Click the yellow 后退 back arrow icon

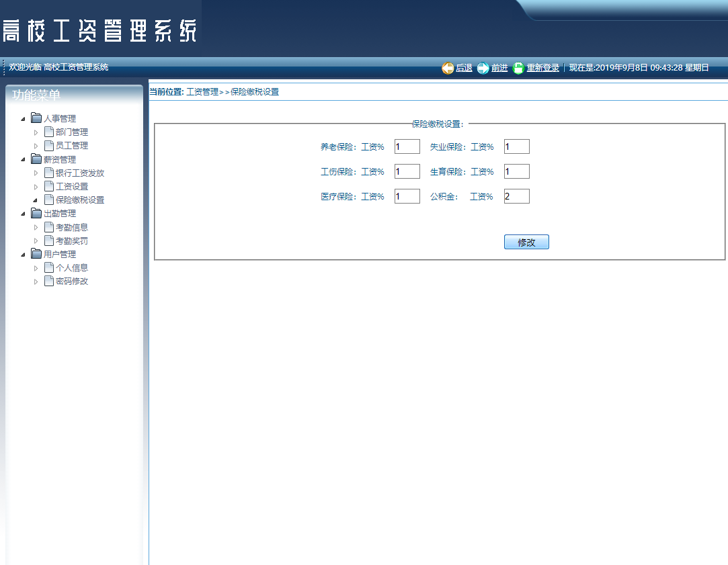pyautogui.click(x=448, y=68)
